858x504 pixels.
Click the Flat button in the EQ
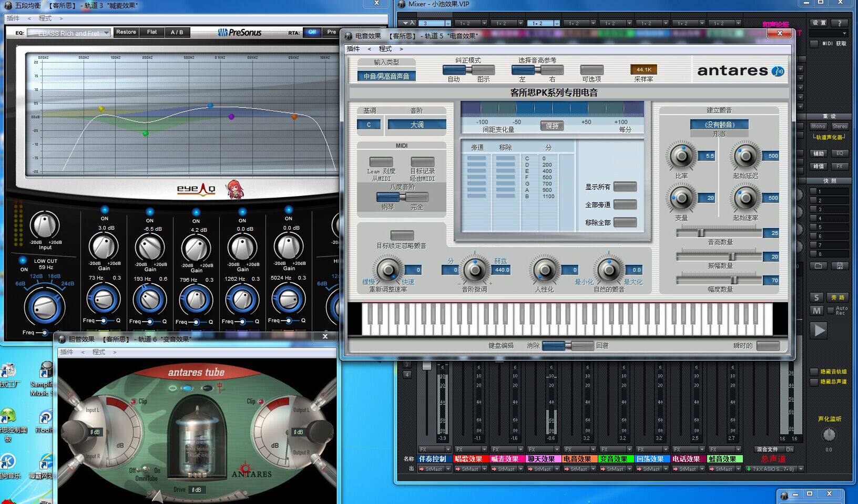pos(152,32)
